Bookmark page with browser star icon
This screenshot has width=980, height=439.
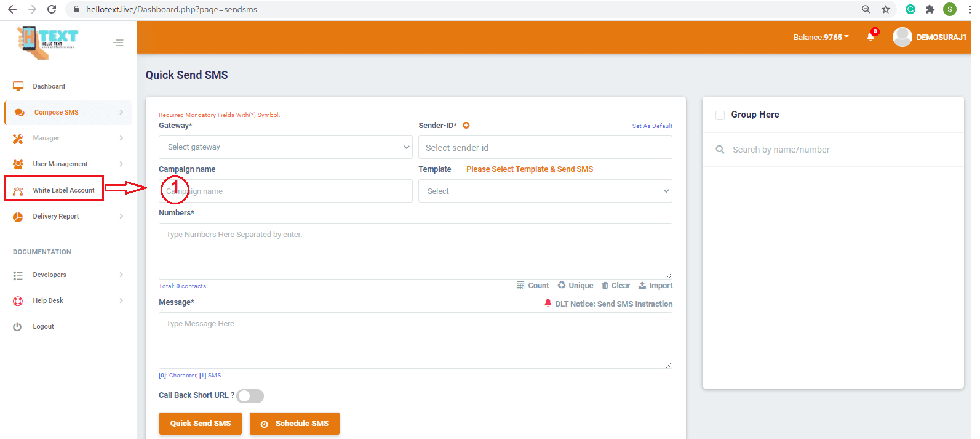[886, 9]
